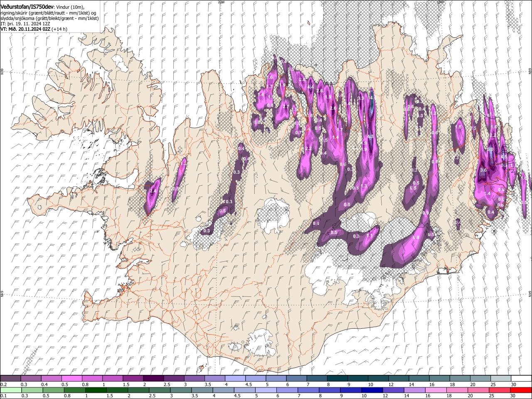The image size is (532, 399).
Task: Click the label 2.5 under the rain legend
Action: pyautogui.click(x=151, y=396)
